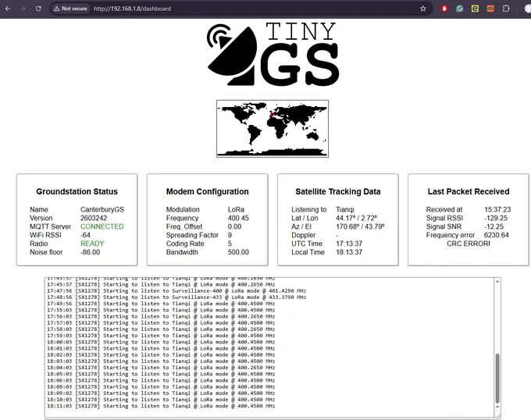Click the Signal SNR value -12.25
Image resolution: width=531 pixels, height=420 pixels.
[x=494, y=226]
